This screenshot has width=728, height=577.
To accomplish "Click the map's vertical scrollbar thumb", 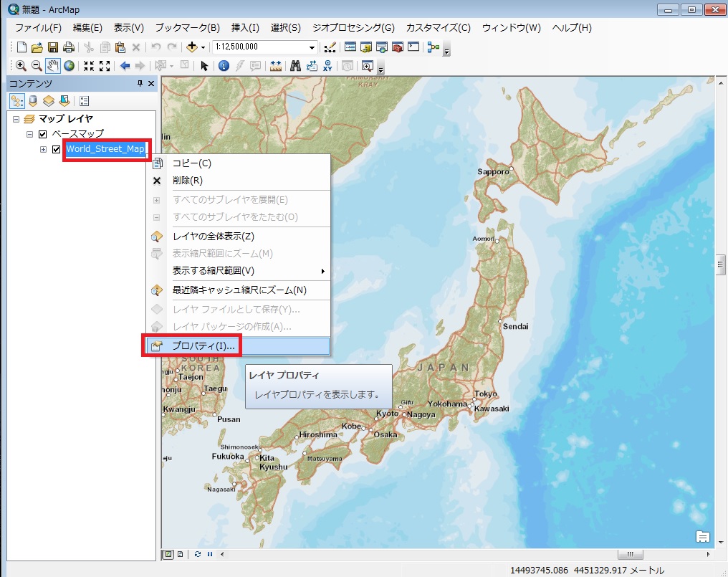I will (x=721, y=264).
